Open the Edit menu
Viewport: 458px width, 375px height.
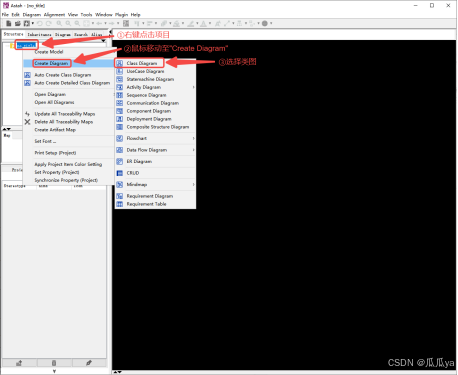click(16, 15)
